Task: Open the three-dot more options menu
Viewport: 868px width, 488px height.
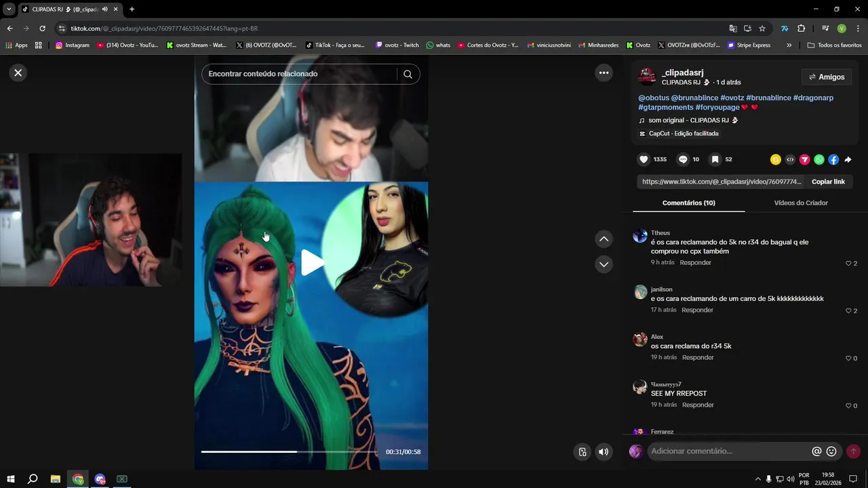Action: [x=604, y=73]
